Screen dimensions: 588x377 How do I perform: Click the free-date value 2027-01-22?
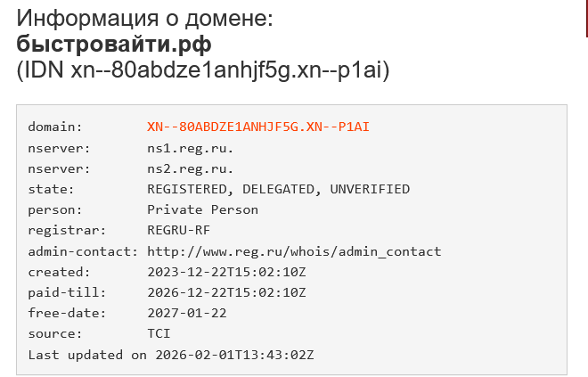(x=187, y=313)
